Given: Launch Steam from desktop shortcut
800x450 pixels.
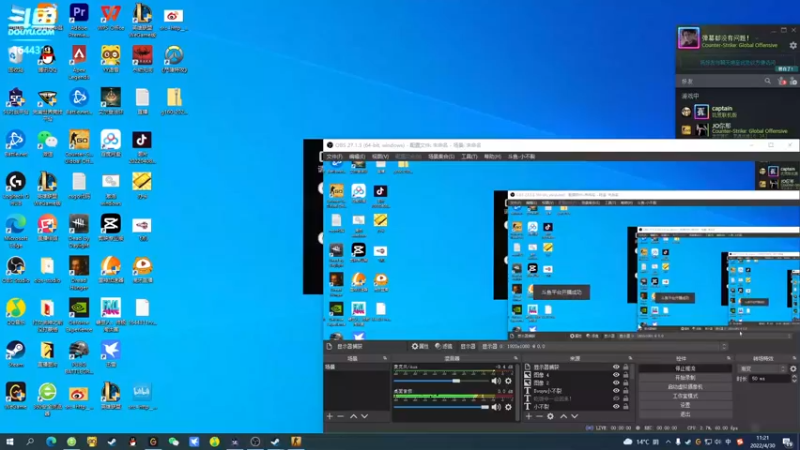Looking at the screenshot, I should (x=16, y=355).
